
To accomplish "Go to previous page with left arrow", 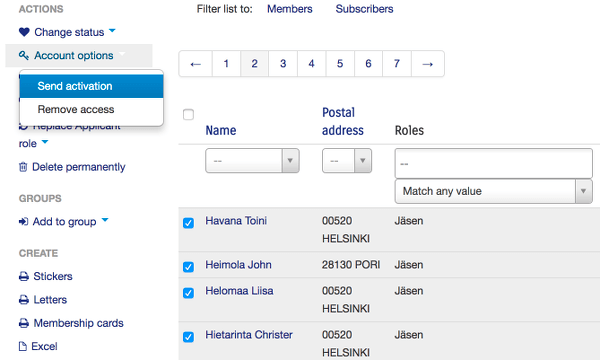I will point(196,64).
